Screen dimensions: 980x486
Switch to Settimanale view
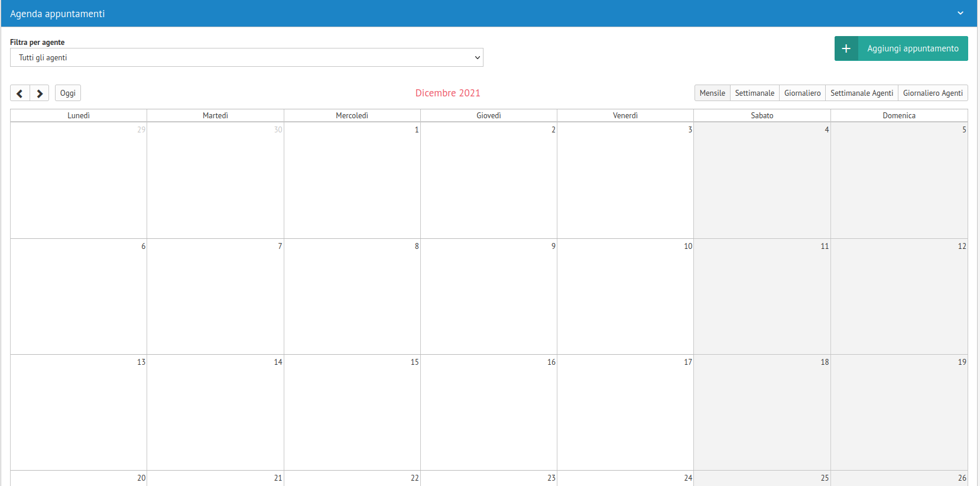[x=754, y=93]
